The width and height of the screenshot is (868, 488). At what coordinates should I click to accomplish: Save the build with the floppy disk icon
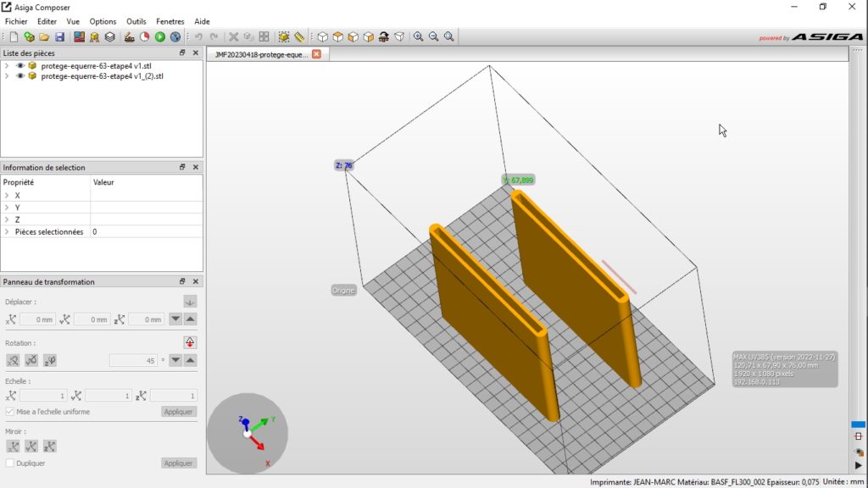[60, 37]
